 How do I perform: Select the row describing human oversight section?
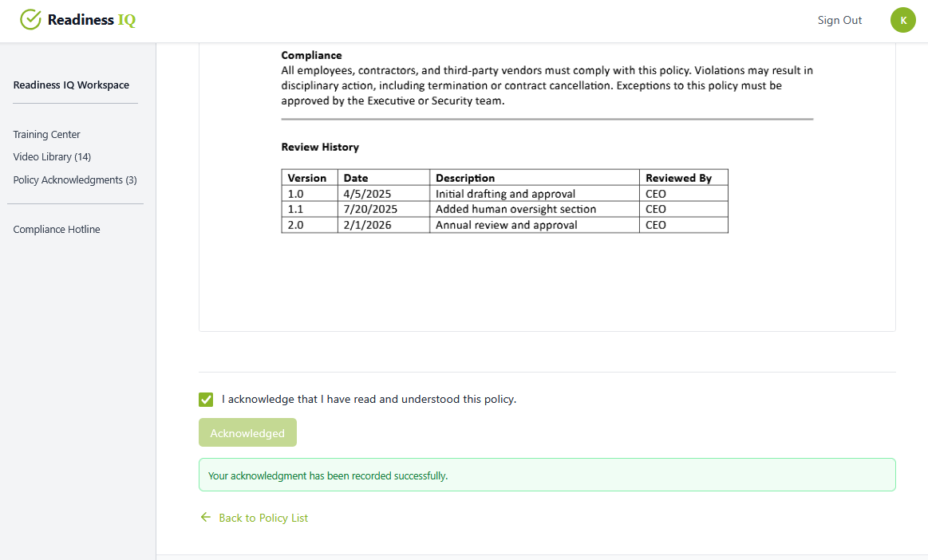pos(504,209)
